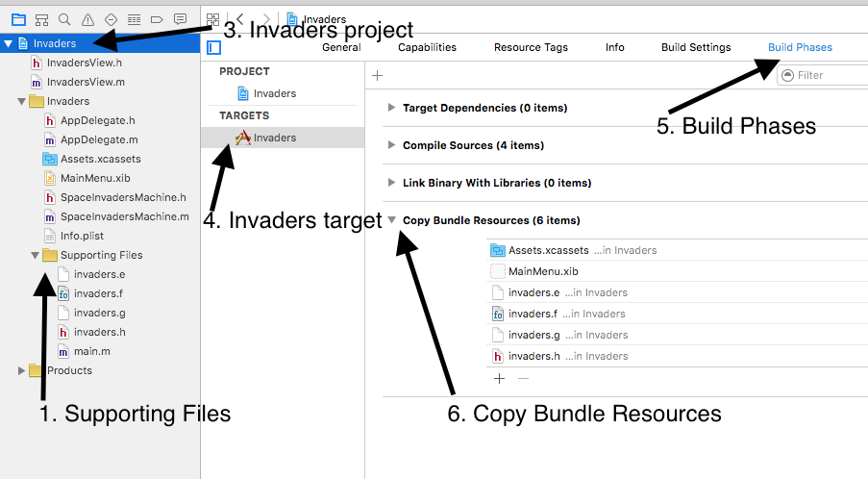Screen dimensions: 868x479
Task: Switch to the General tab
Action: tap(341, 48)
